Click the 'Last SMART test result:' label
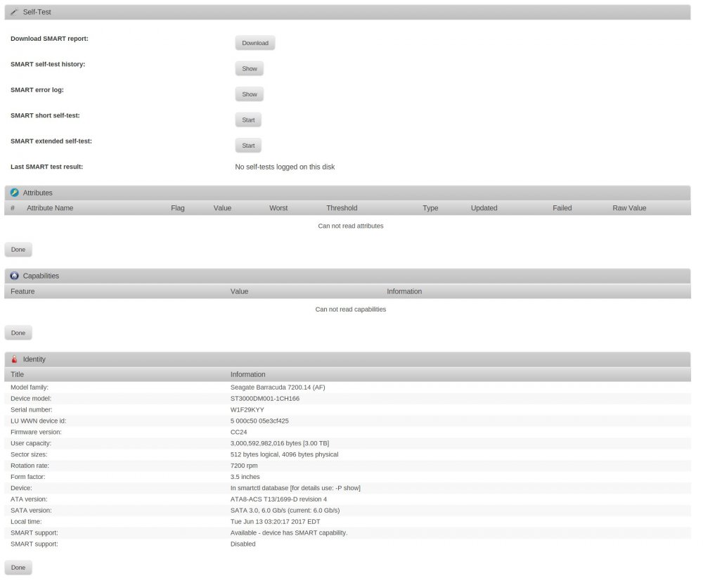 click(47, 168)
